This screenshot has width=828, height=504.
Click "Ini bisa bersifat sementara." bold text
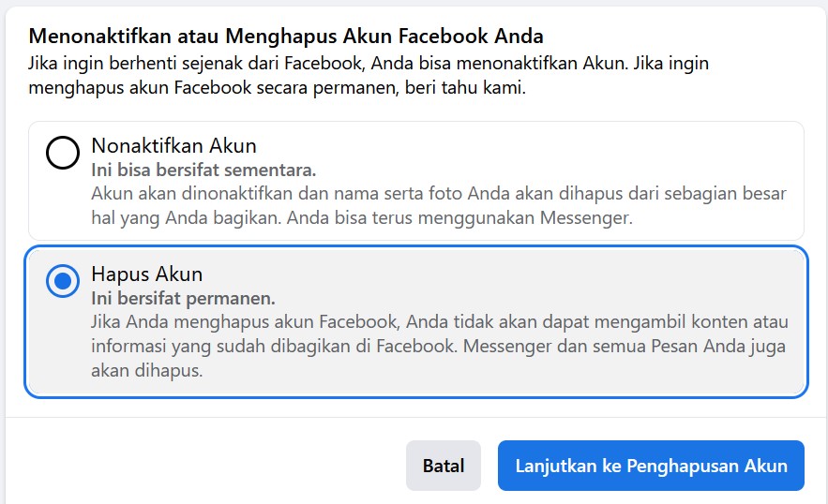point(203,170)
